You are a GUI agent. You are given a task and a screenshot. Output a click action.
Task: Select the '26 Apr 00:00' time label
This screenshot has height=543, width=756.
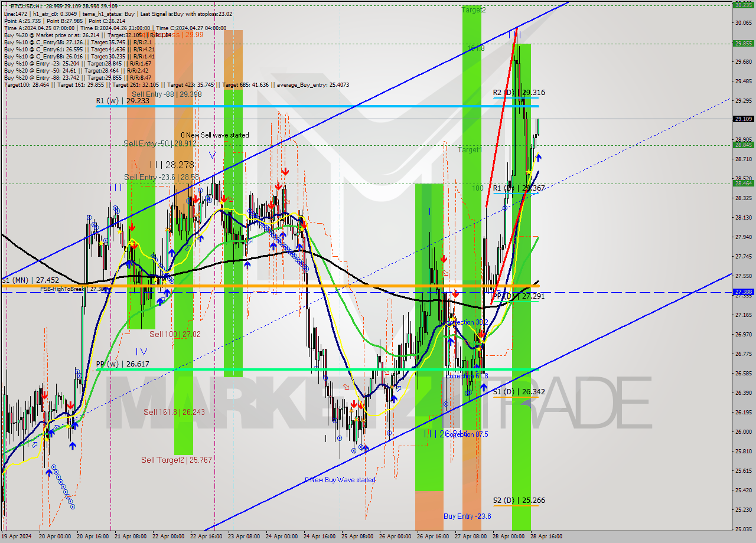coord(395,537)
